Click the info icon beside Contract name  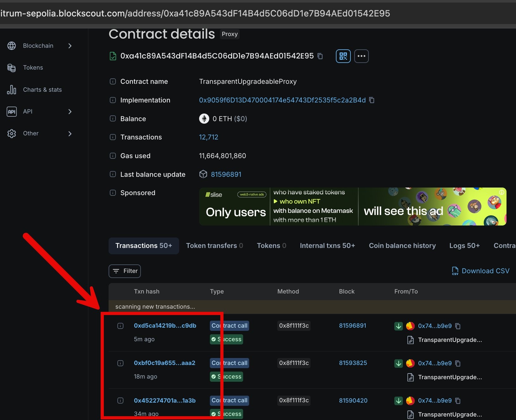[x=113, y=81]
